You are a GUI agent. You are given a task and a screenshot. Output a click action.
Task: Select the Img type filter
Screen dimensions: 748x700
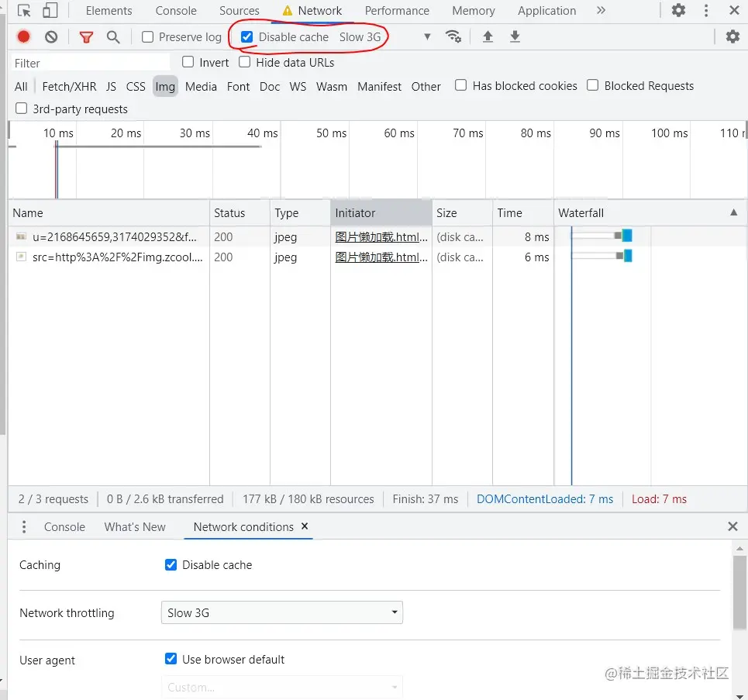[x=165, y=86]
